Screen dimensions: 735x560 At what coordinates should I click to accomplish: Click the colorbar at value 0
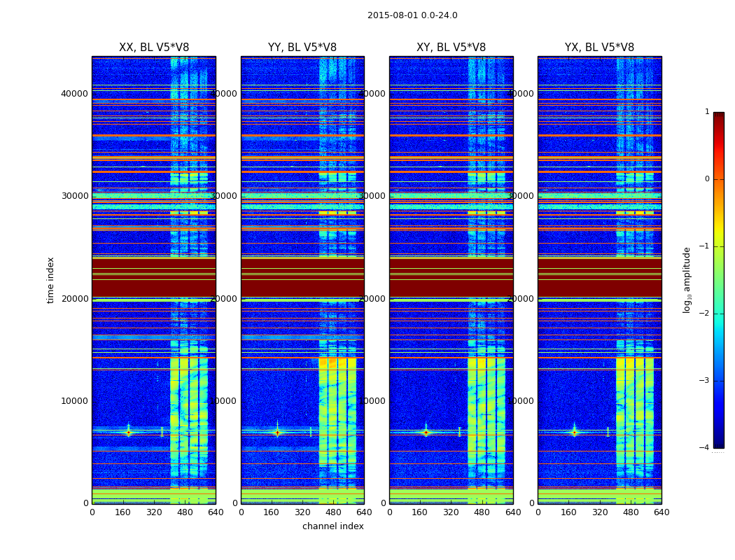click(x=719, y=179)
